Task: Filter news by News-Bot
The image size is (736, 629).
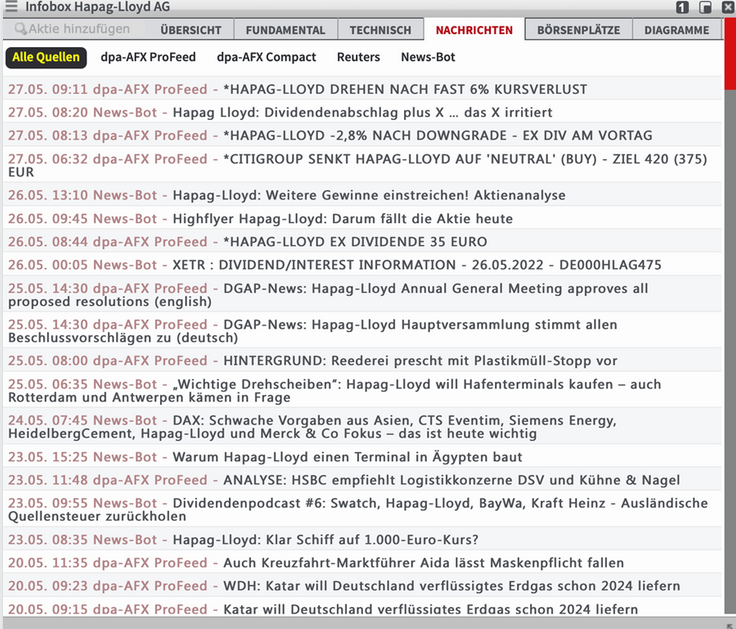Action: point(428,57)
